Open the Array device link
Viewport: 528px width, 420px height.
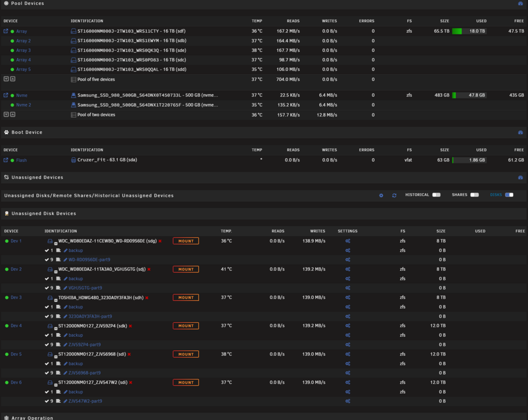click(x=22, y=31)
